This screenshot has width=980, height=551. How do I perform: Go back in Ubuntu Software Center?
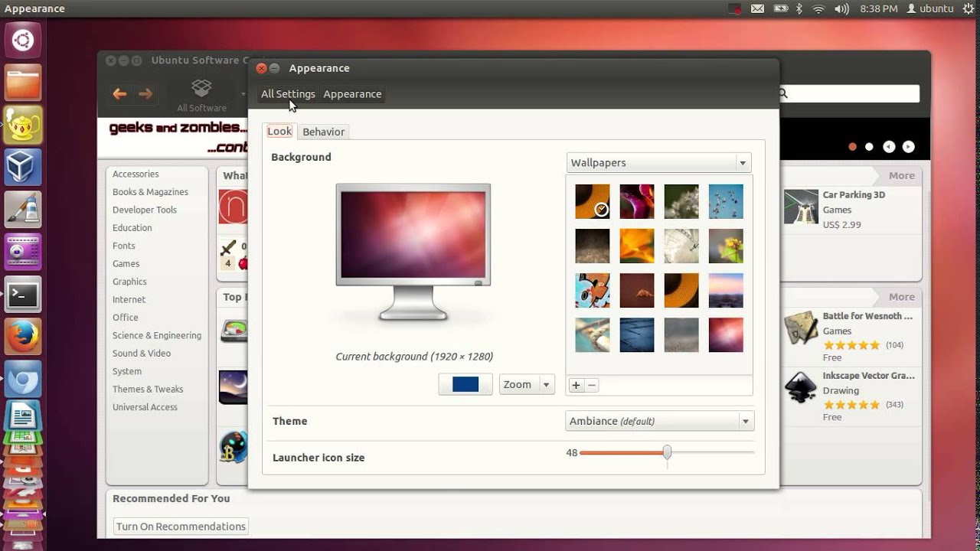[119, 94]
